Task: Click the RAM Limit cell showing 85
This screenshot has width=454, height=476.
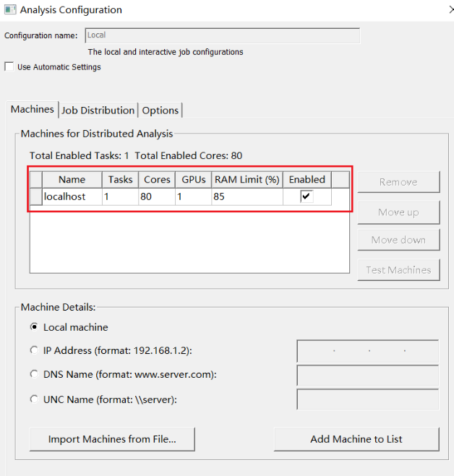Action: point(247,196)
